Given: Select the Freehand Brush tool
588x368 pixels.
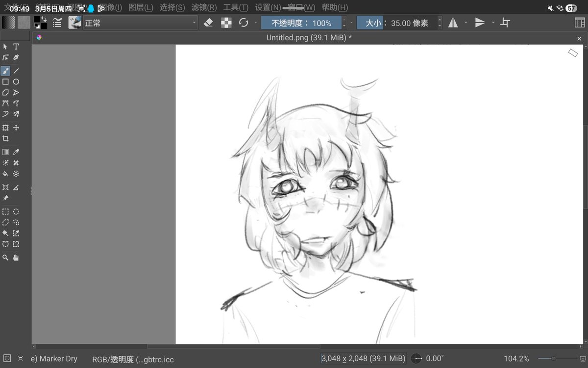Looking at the screenshot, I should [x=5, y=71].
